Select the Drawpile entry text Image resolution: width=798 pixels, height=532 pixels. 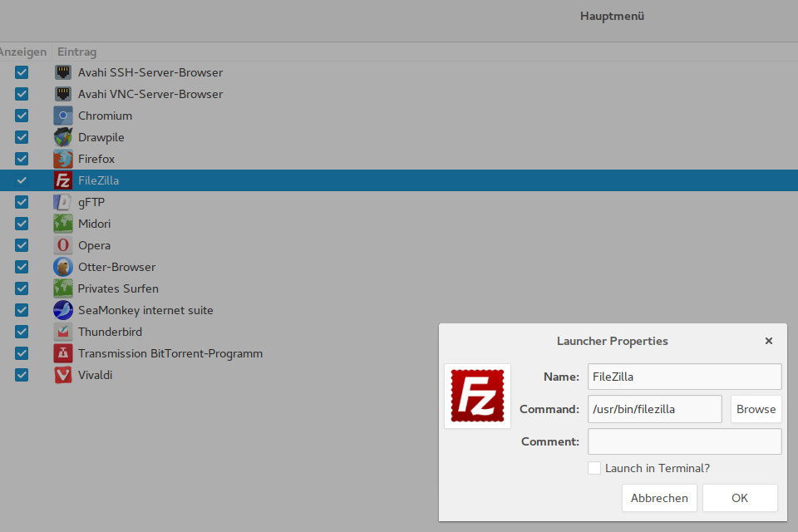(101, 137)
